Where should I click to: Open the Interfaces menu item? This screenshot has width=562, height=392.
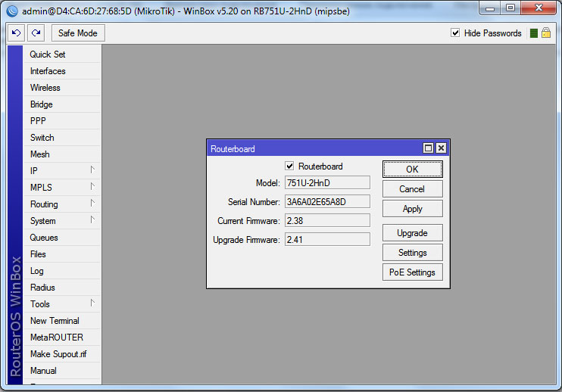pyautogui.click(x=48, y=71)
